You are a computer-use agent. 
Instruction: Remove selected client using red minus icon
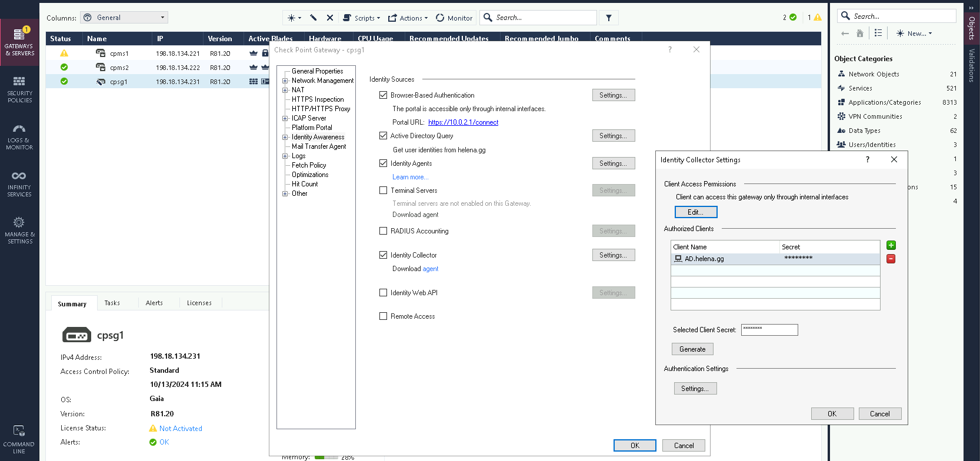pos(891,259)
